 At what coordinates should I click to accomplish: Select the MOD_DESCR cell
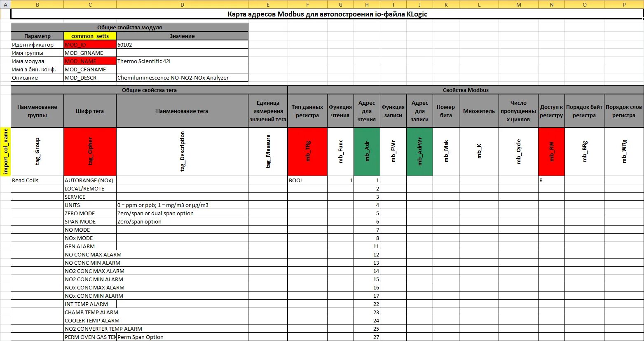(x=90, y=78)
